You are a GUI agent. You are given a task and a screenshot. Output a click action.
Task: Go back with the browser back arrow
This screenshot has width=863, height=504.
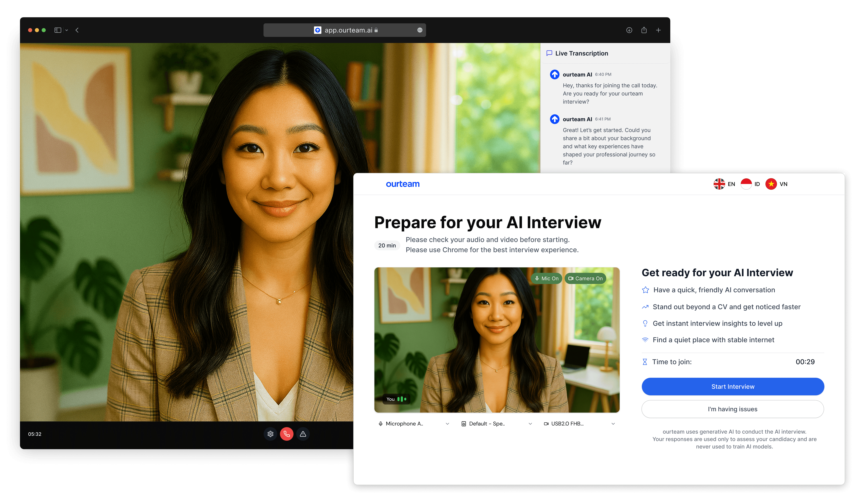pos(77,30)
